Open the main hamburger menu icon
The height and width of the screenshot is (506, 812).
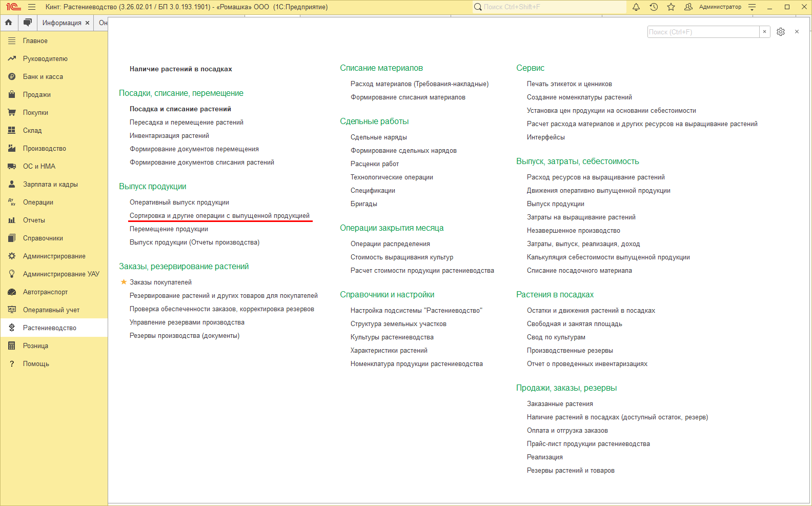point(32,7)
